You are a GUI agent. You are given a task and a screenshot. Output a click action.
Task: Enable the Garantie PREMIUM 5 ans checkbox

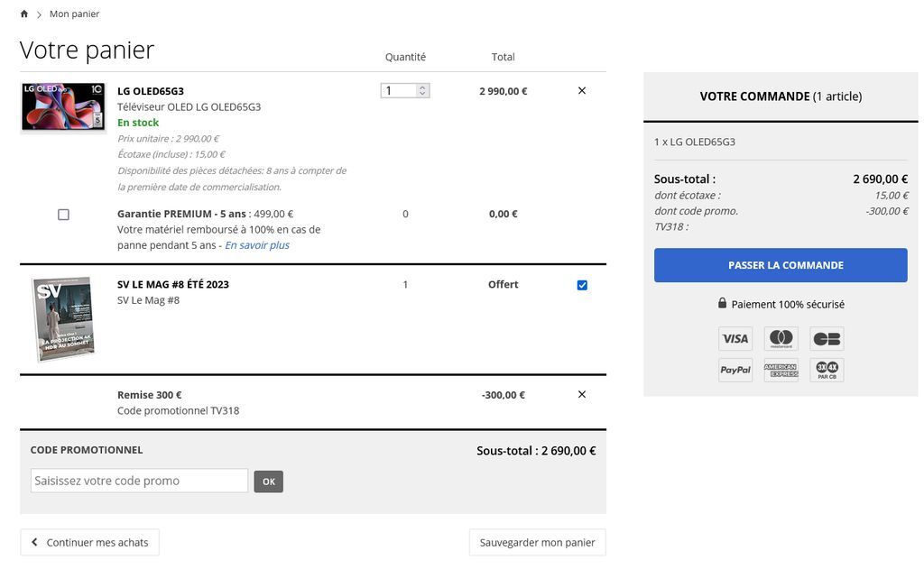pyautogui.click(x=63, y=215)
